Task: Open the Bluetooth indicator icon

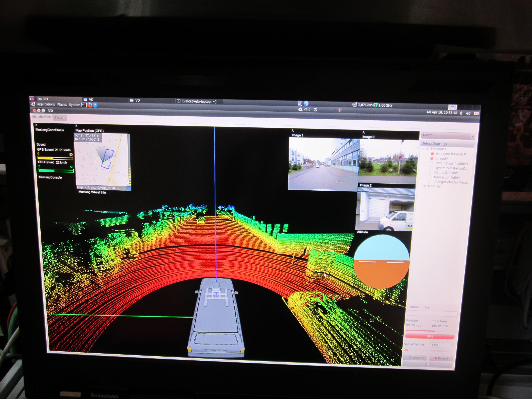Action: point(461,113)
